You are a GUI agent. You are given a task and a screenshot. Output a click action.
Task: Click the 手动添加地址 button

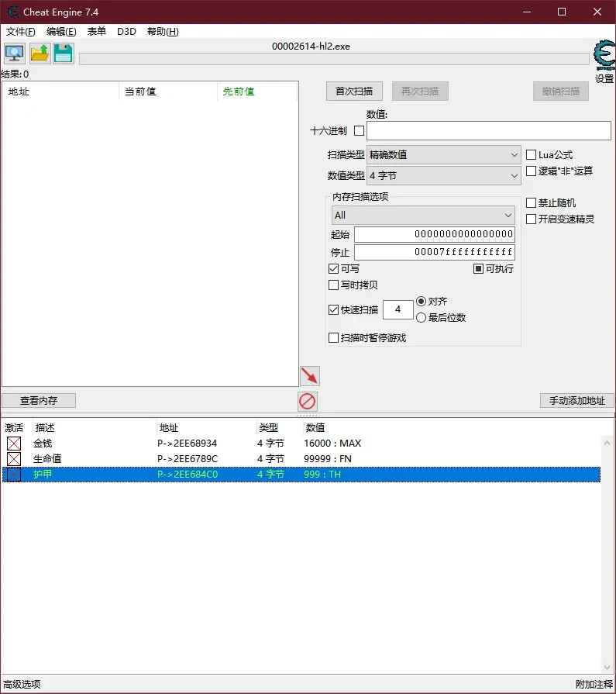(576, 401)
